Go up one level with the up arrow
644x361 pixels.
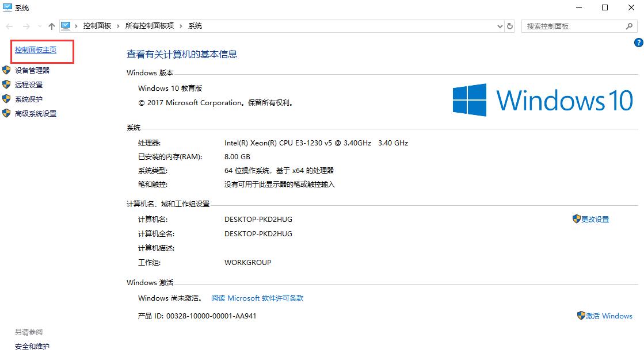(51, 26)
